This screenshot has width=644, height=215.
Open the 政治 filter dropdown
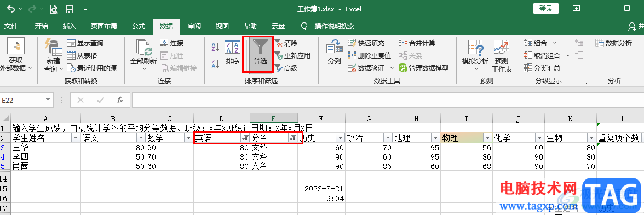388,138
